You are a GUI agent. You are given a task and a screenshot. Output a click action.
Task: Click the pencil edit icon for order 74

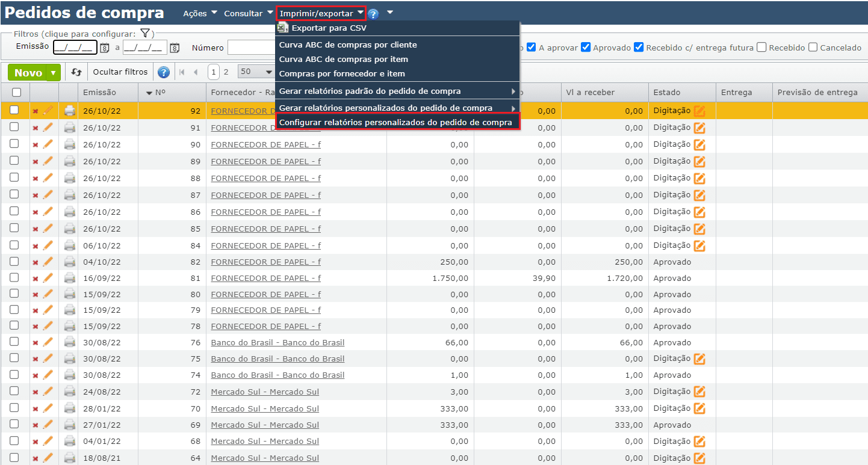(x=48, y=375)
